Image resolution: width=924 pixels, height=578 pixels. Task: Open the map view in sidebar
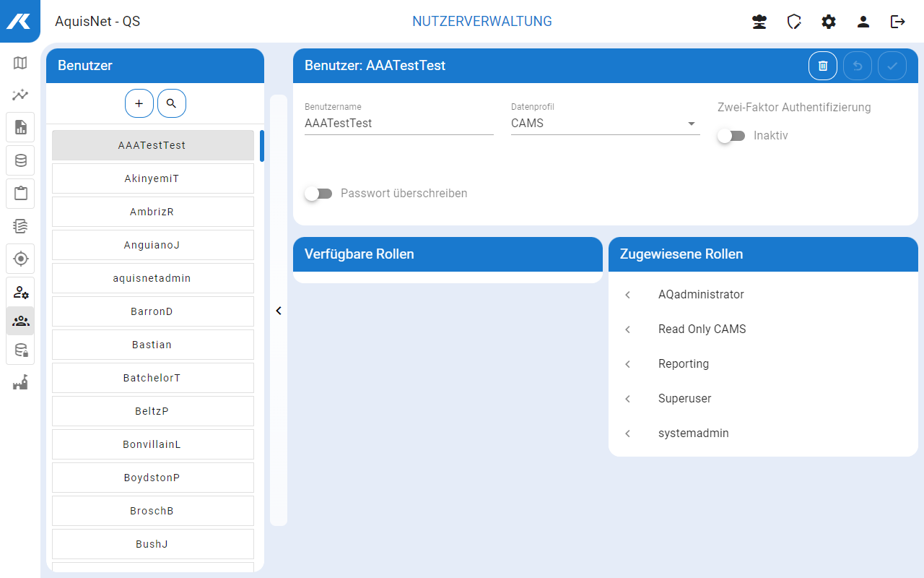(20, 63)
